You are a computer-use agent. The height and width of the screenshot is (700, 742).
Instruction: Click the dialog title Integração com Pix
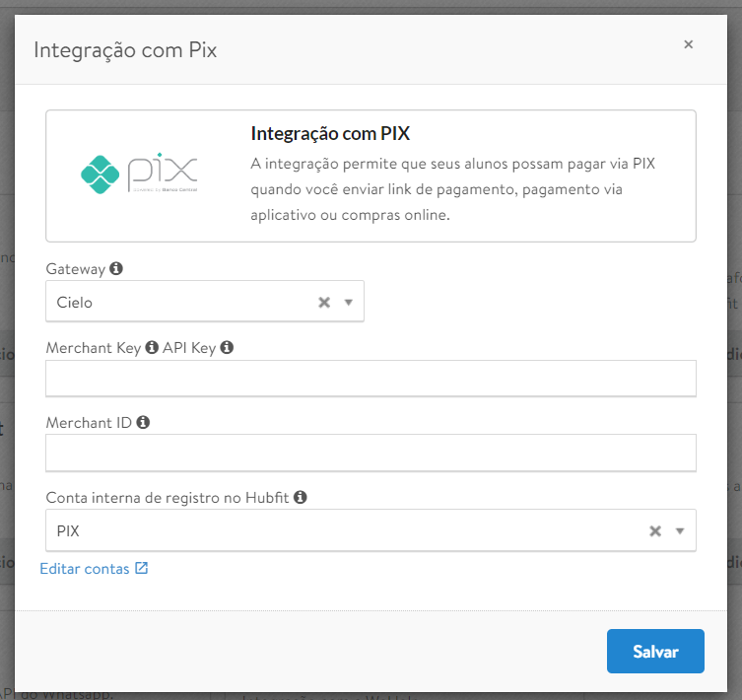tap(125, 50)
